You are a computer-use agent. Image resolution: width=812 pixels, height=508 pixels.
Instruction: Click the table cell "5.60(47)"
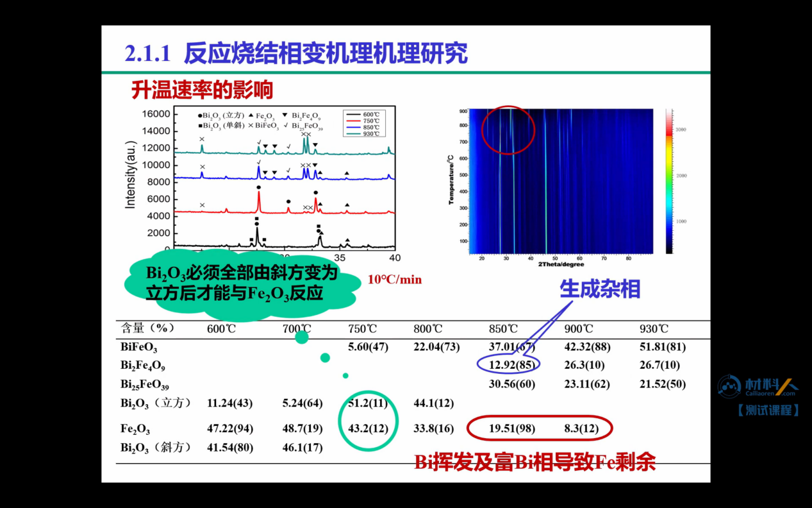369,347
